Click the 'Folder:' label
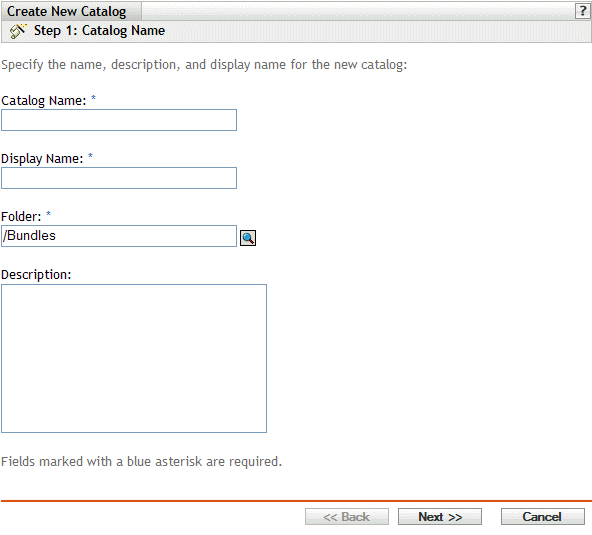This screenshot has width=592, height=535. point(21,217)
